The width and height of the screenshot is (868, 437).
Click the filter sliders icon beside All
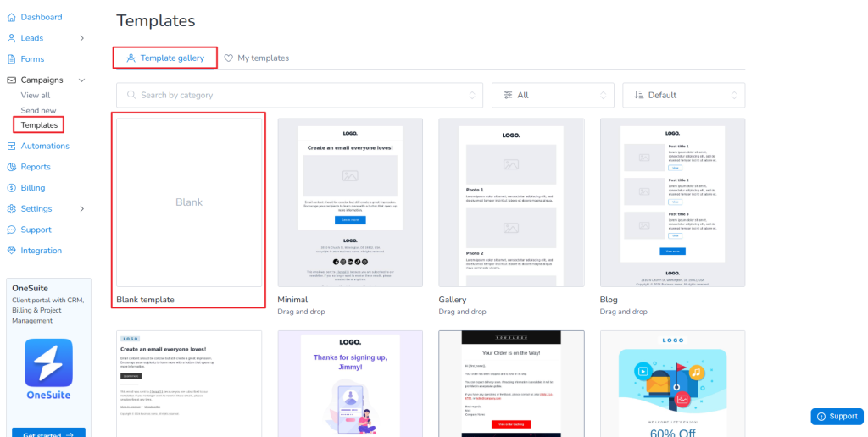click(508, 95)
